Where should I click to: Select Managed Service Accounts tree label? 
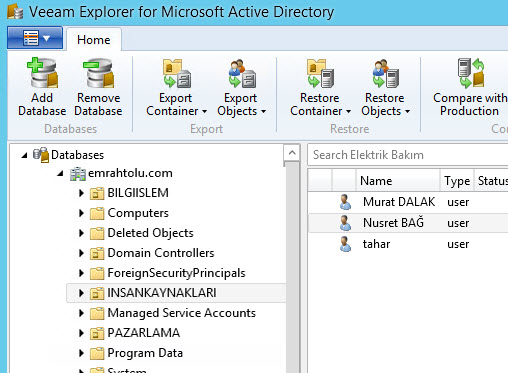pyautogui.click(x=181, y=313)
